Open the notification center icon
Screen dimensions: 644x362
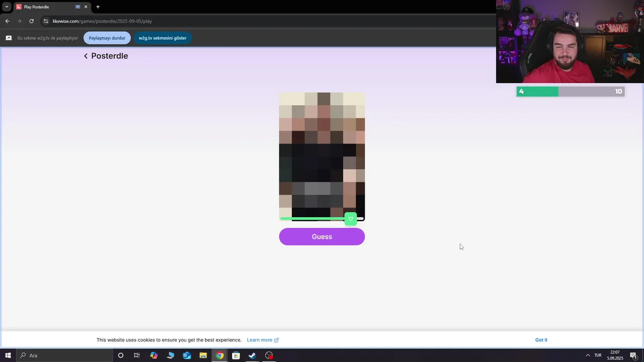[x=633, y=355]
